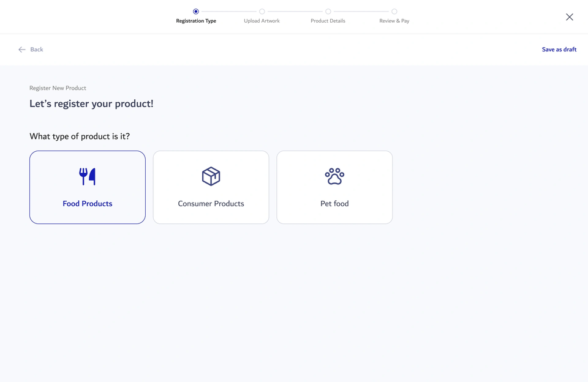Choose the Consumer Products card

coord(211,187)
